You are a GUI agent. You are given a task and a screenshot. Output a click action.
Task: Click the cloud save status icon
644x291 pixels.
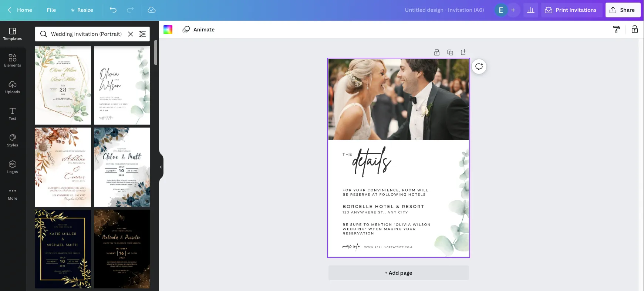click(152, 10)
